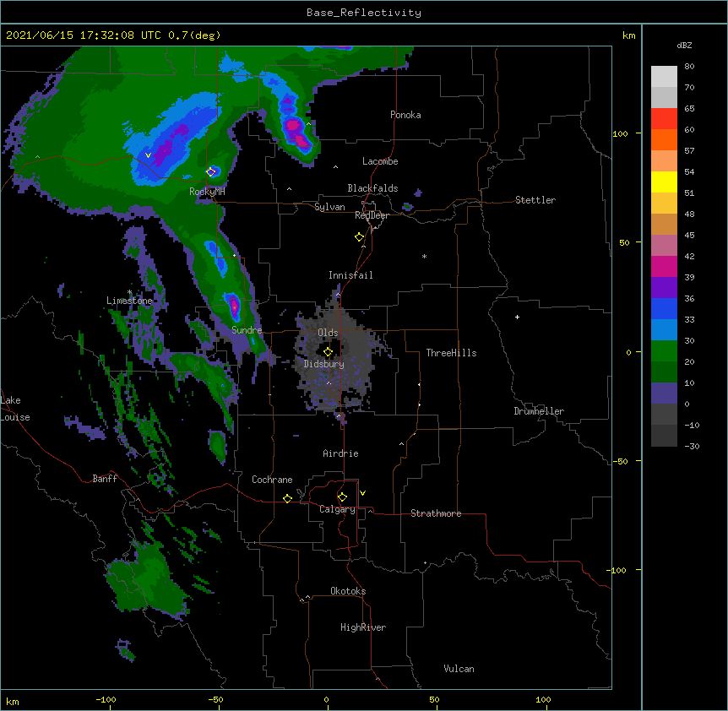Screen dimensions: 728x711
Task: Pick the red 60-65 dBZ legend swatch
Action: tap(664, 119)
